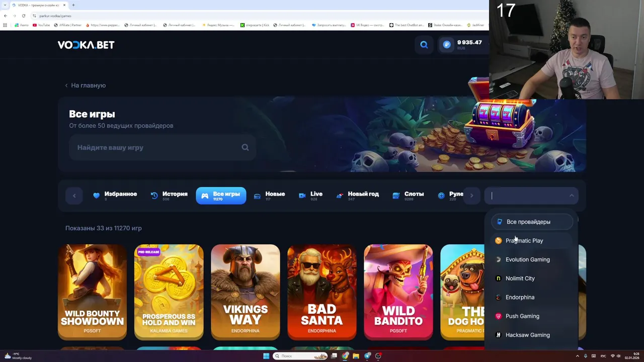Open Vikings Way game thumbnail

point(245,292)
